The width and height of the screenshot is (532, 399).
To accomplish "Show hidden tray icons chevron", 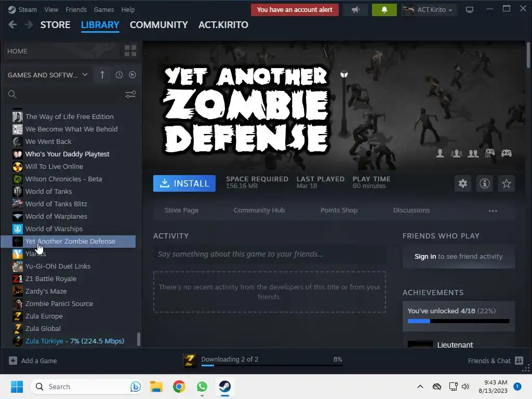I will pos(420,387).
